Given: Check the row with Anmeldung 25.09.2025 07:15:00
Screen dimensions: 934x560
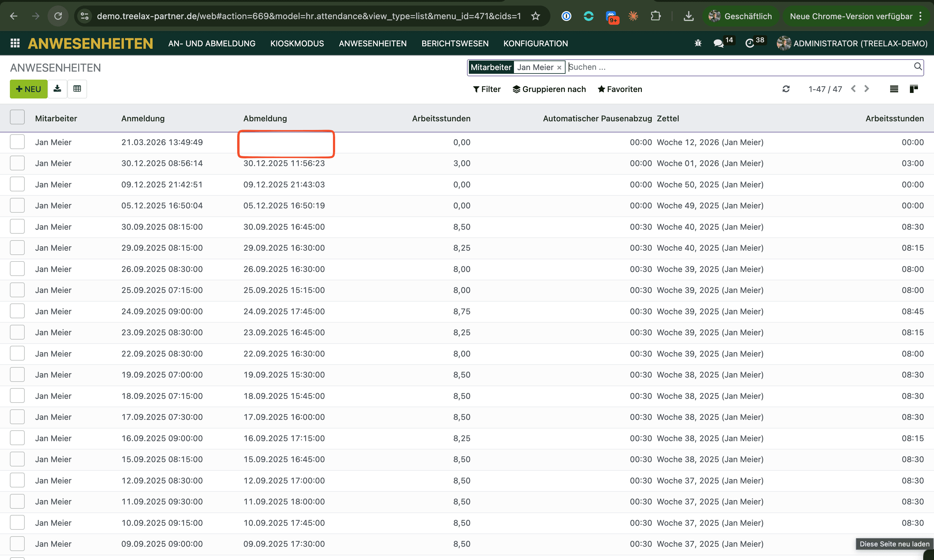Looking at the screenshot, I should pos(17,290).
